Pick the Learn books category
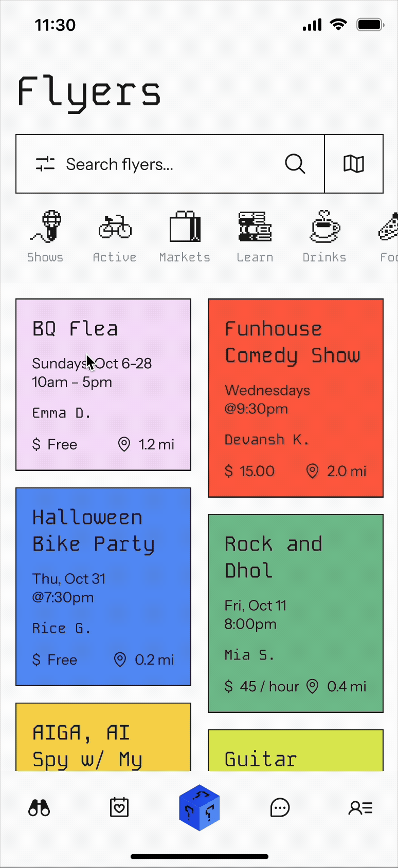 pos(255,236)
